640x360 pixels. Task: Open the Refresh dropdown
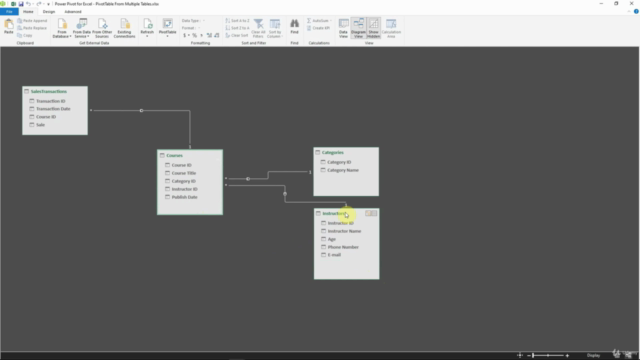[147, 28]
